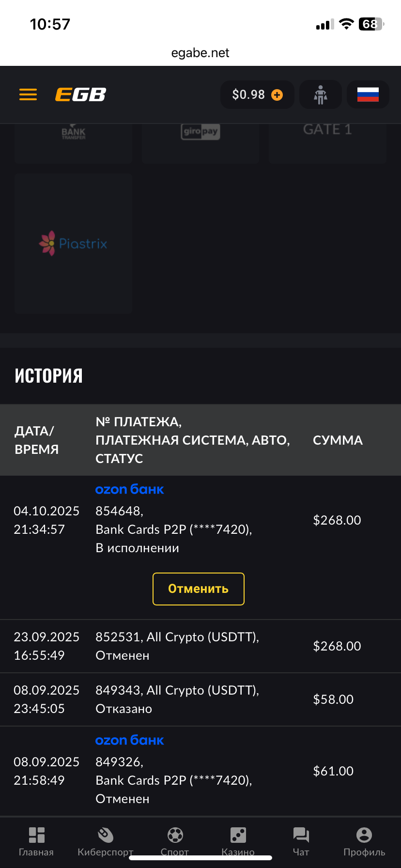Tap the first ozon банк logo
Screen dimensions: 401x868
pyautogui.click(x=129, y=490)
